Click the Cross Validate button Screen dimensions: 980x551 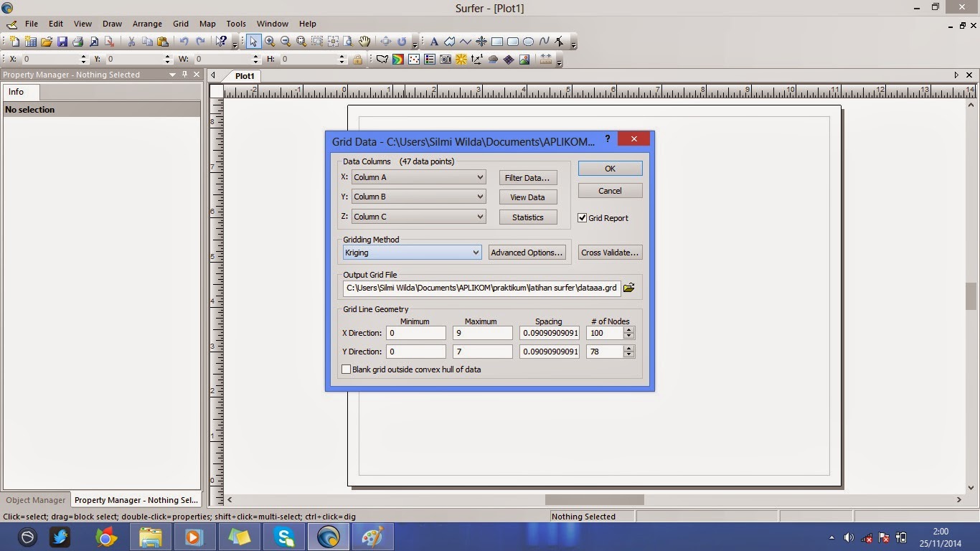610,253
